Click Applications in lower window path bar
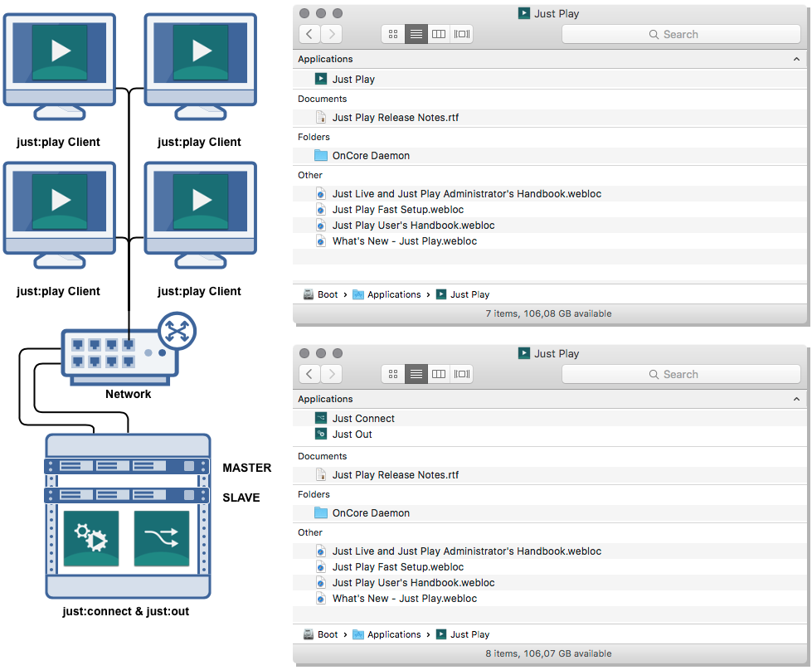 [x=387, y=634]
